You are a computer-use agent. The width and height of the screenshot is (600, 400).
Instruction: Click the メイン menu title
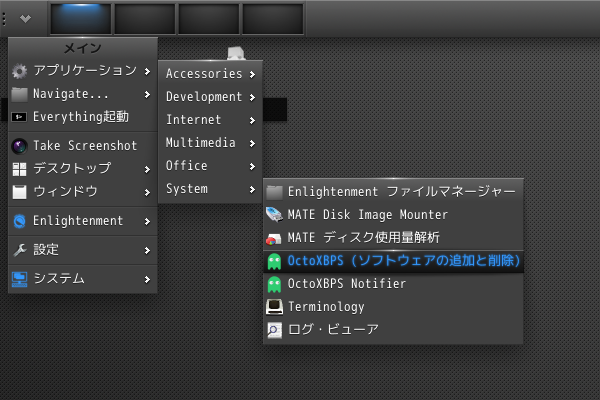(x=83, y=48)
